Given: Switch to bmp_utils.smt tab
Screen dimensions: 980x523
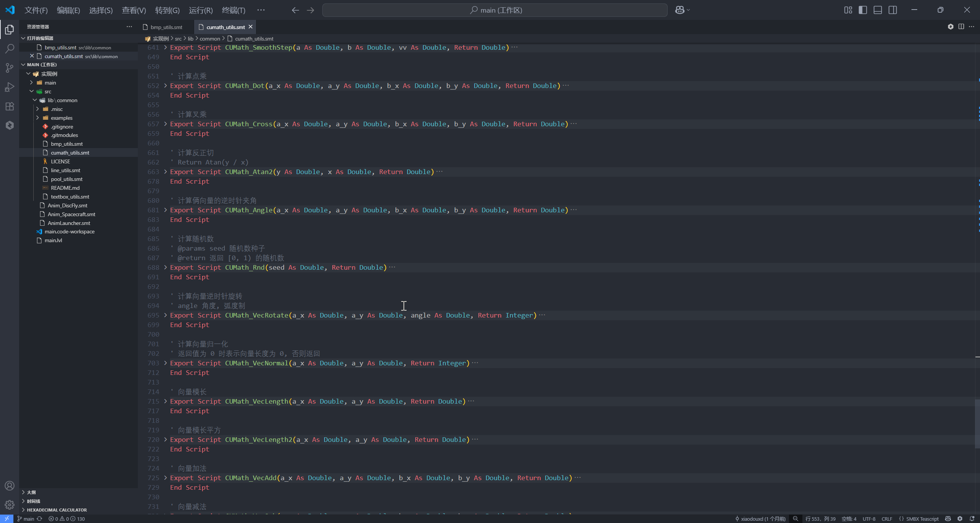Looking at the screenshot, I should tap(166, 27).
